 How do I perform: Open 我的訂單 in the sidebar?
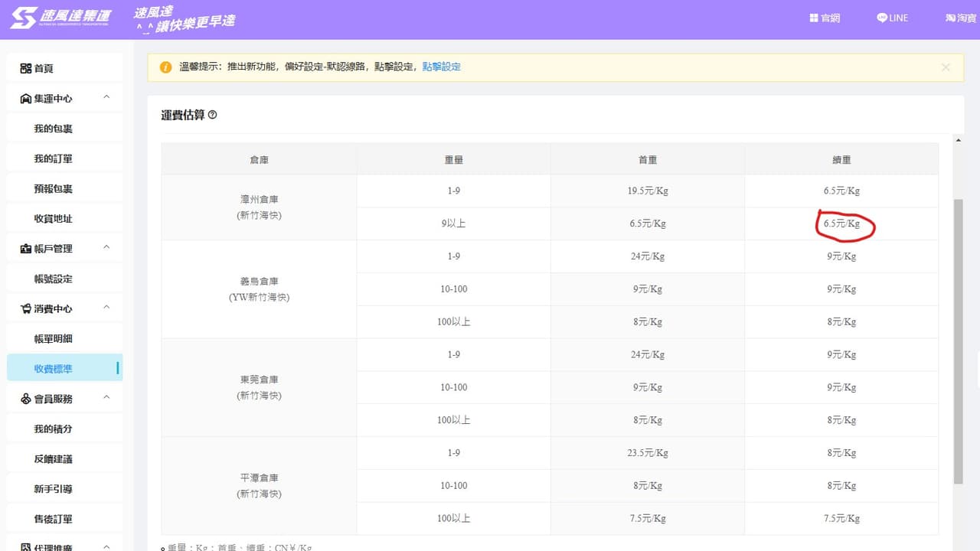coord(64,158)
